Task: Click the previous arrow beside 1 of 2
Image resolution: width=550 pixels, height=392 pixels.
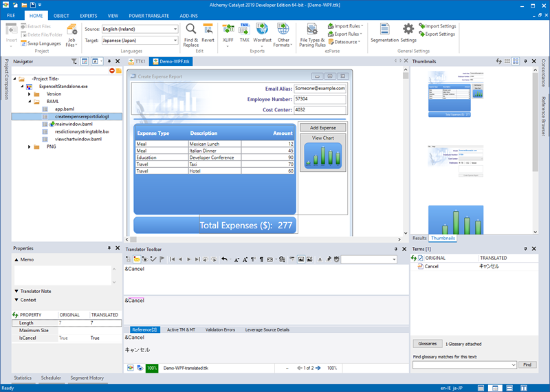Action: 300,368
